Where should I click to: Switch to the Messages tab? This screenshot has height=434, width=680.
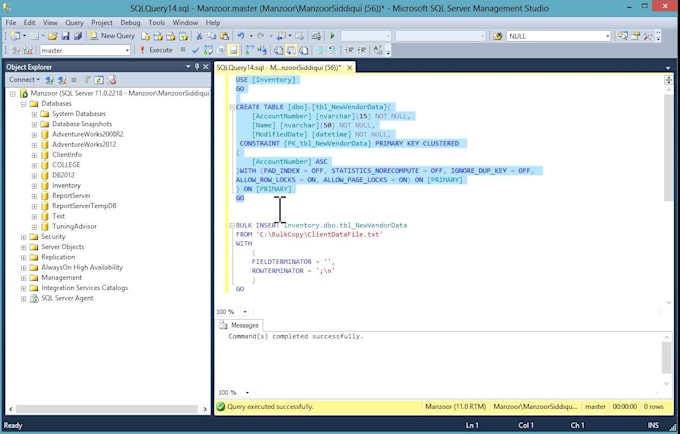[x=239, y=326]
